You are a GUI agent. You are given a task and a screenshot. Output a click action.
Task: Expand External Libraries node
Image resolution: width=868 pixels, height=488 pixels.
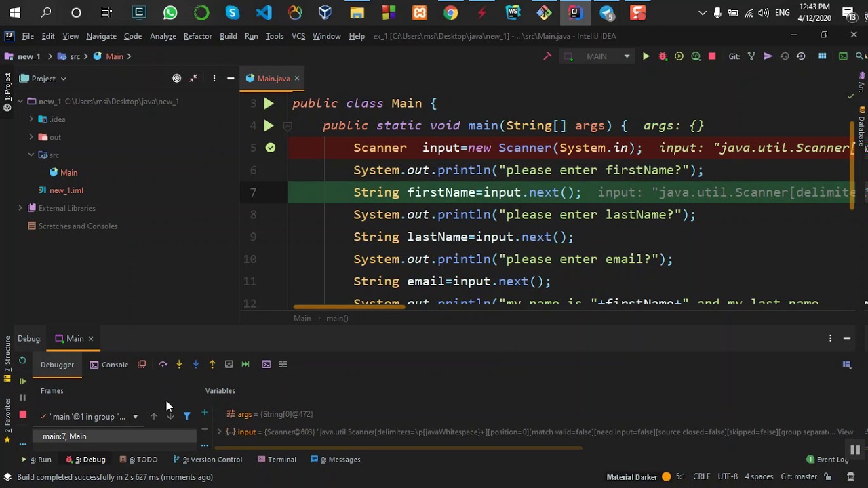[20, 208]
